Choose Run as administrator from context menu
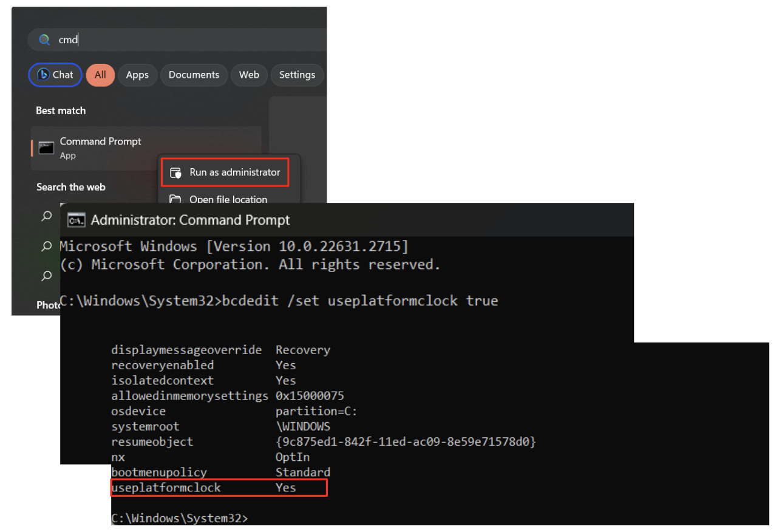Screen dimensions: 776x532 point(225,172)
